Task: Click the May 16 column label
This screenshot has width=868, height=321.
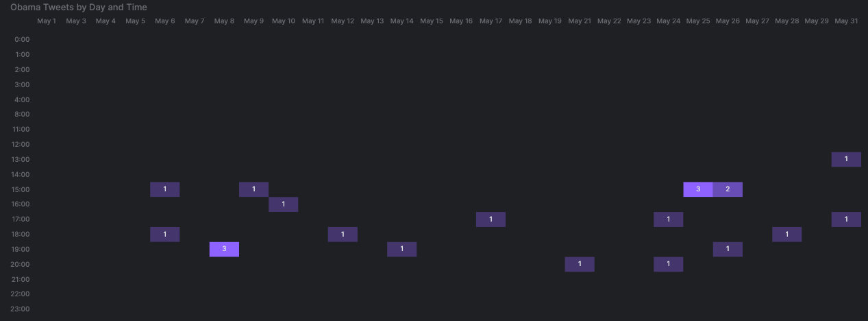Action: (x=461, y=21)
